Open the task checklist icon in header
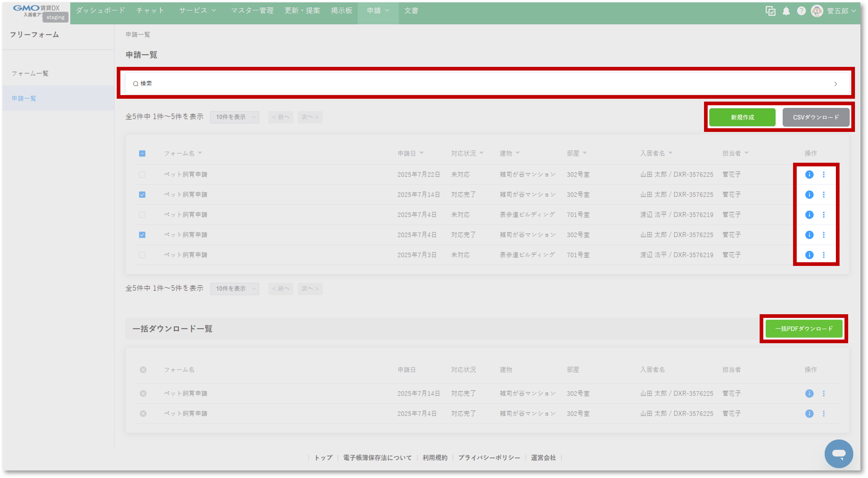This screenshot has width=868, height=478. point(770,11)
